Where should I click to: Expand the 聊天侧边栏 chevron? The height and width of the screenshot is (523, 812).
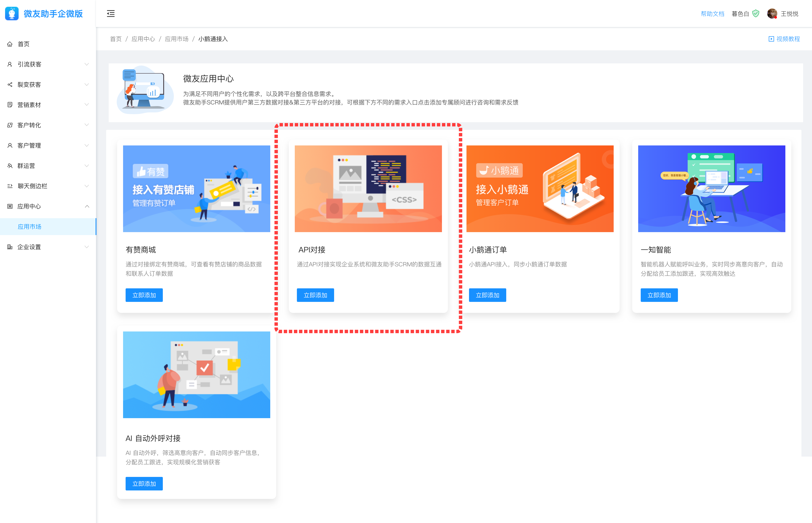point(87,186)
